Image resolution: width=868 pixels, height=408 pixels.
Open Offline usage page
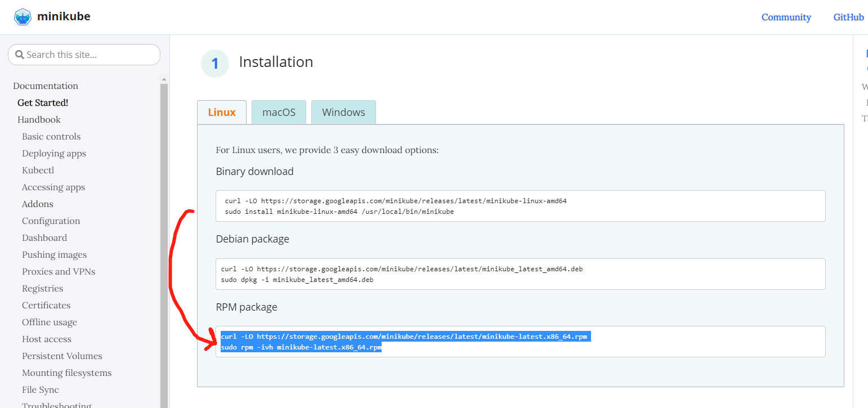(50, 322)
